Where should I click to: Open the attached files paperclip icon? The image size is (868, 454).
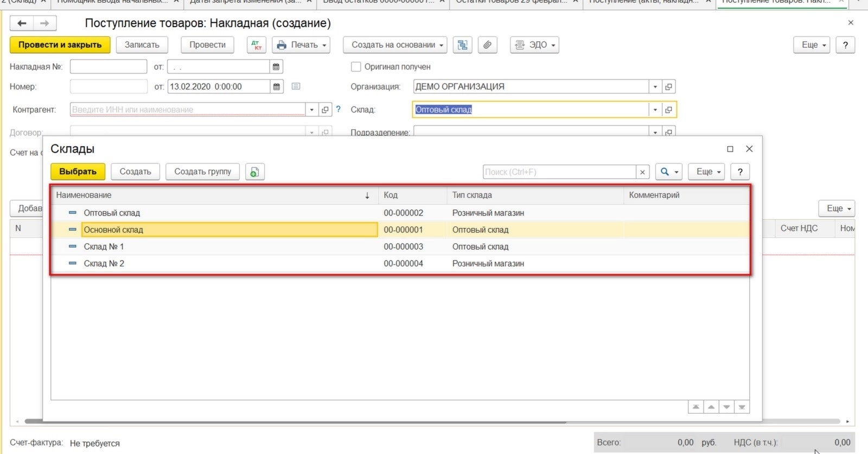487,45
